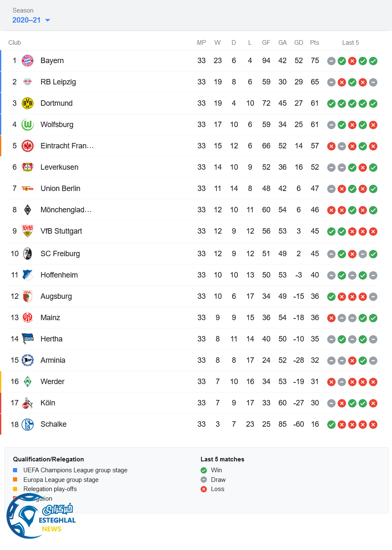Click the GD column header

(298, 43)
